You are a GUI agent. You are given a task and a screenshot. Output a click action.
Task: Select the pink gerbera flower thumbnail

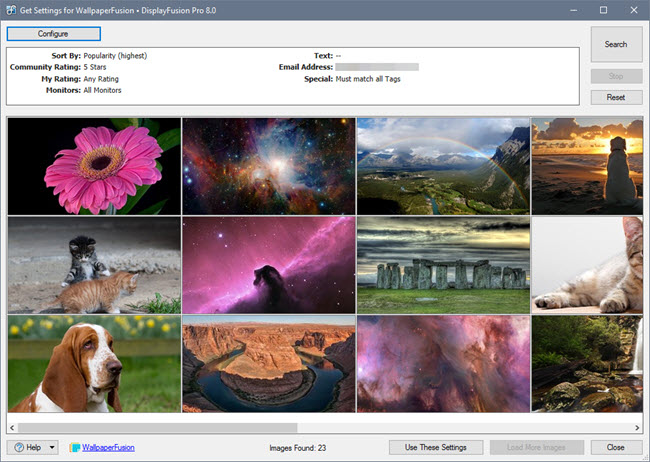[94, 166]
